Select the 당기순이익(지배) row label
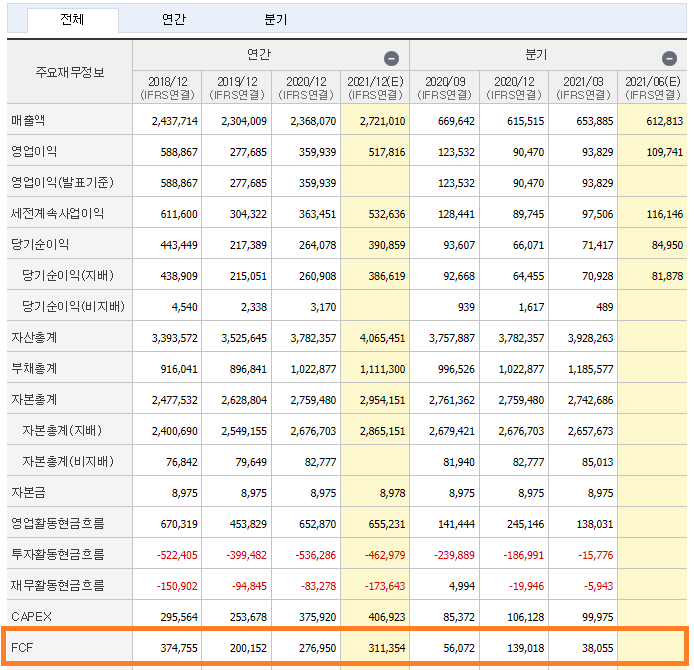The height and width of the screenshot is (670, 694). [68, 275]
